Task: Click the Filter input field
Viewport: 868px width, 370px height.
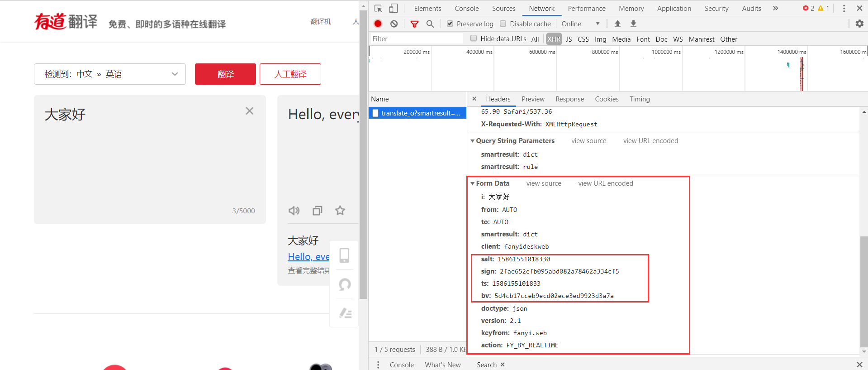Action: 416,38
